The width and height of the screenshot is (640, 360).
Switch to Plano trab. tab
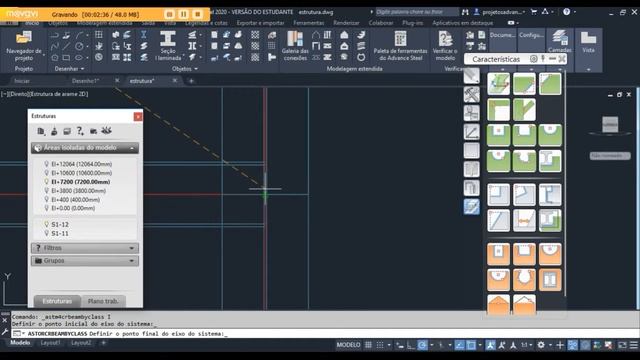tap(103, 301)
